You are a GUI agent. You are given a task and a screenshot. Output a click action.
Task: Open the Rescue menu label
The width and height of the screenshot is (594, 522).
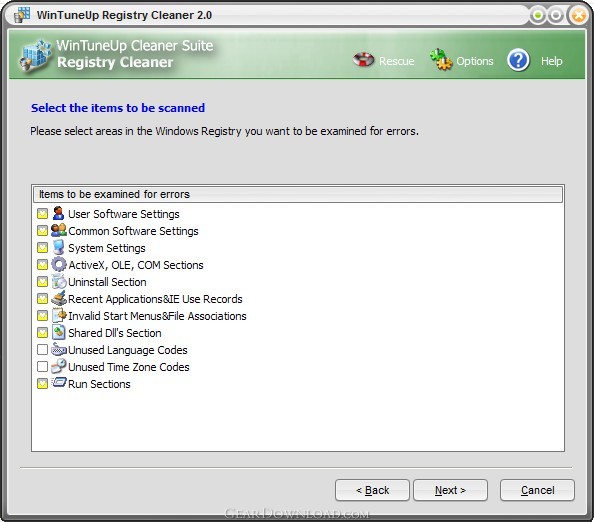point(397,61)
